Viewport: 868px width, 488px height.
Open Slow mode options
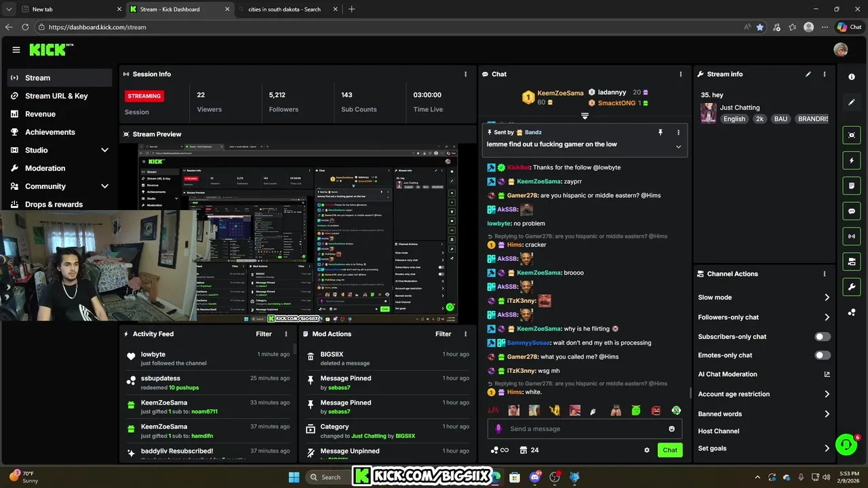coord(764,298)
